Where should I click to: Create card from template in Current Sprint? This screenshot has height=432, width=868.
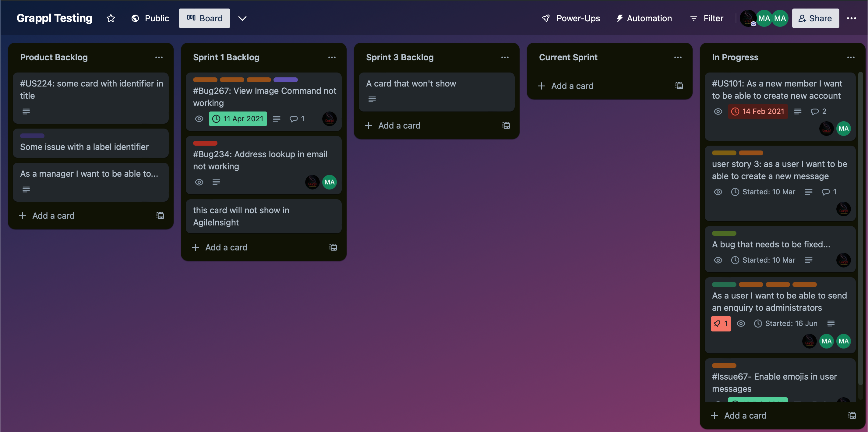point(679,86)
